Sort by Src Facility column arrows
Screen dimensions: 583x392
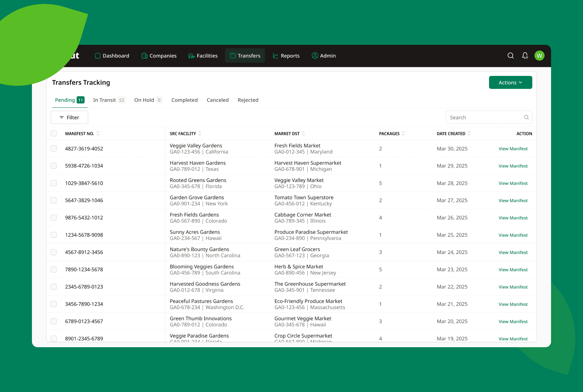(x=200, y=134)
